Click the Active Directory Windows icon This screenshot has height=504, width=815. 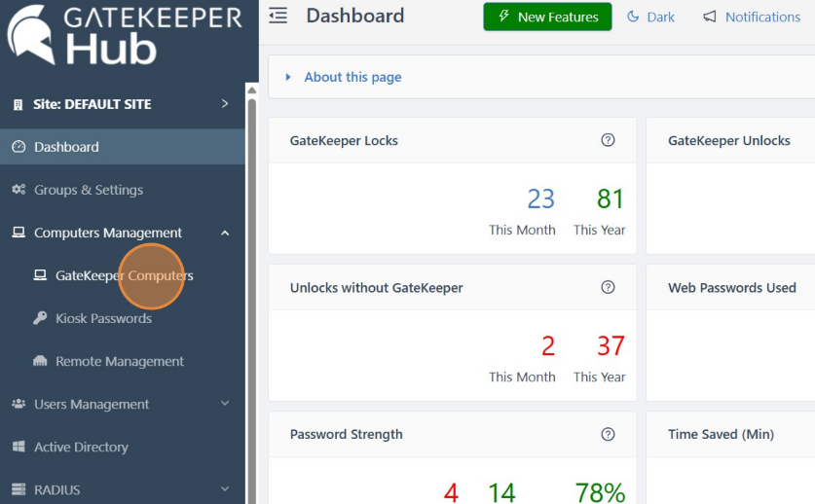point(19,447)
